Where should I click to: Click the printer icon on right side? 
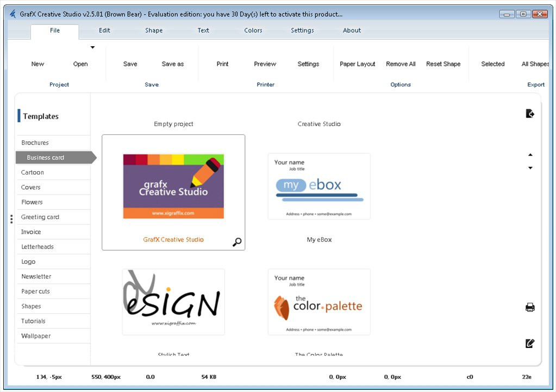530,307
